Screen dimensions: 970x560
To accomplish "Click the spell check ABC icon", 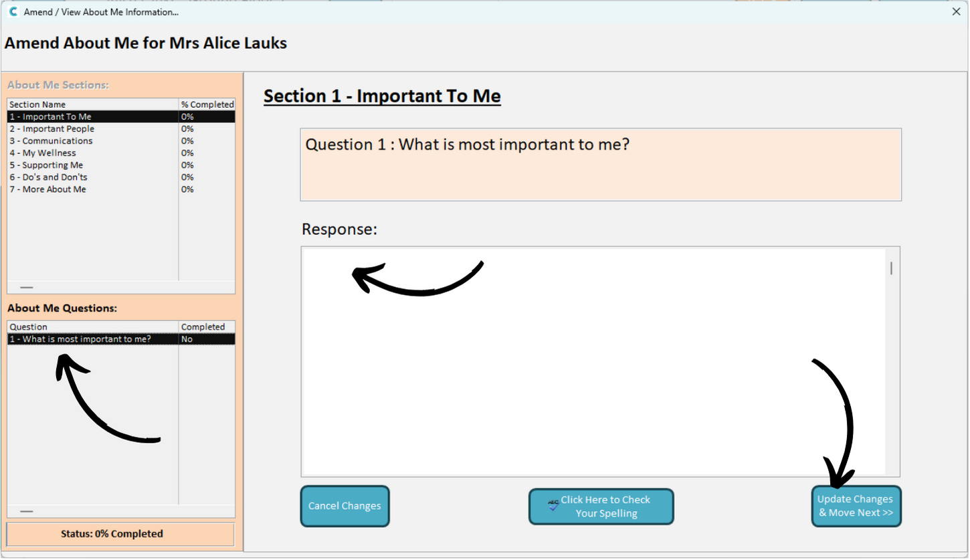I will 553,506.
